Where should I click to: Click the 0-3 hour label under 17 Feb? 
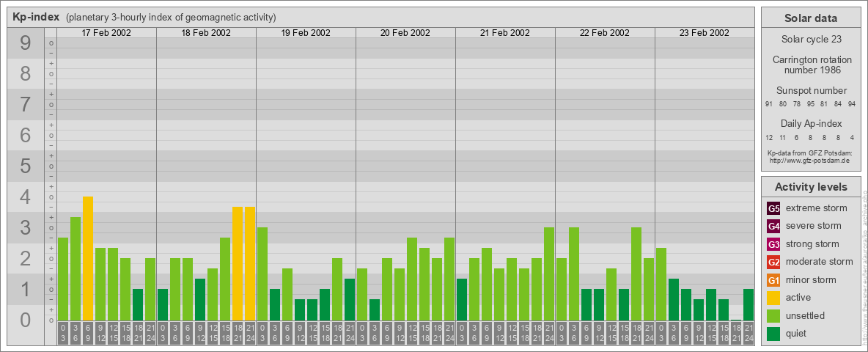(x=63, y=334)
